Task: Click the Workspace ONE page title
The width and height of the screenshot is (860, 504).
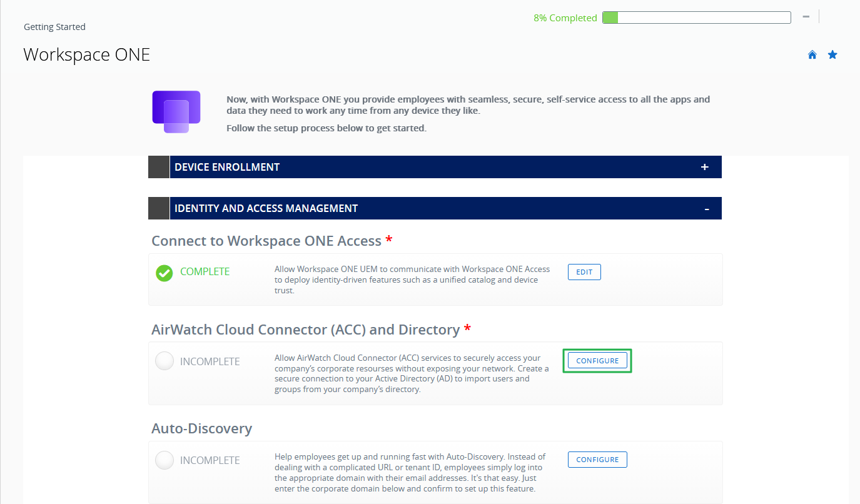Action: [x=87, y=54]
